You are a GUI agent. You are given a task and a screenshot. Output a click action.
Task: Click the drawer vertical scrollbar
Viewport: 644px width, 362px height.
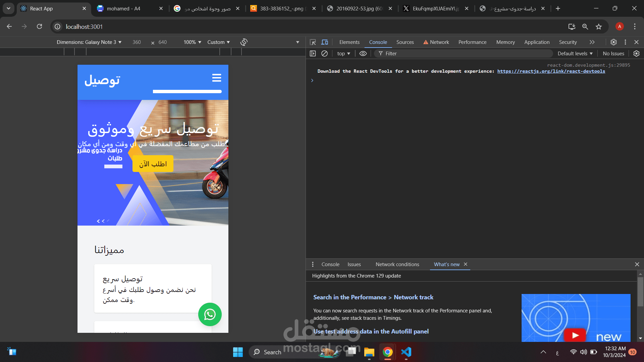(640, 292)
